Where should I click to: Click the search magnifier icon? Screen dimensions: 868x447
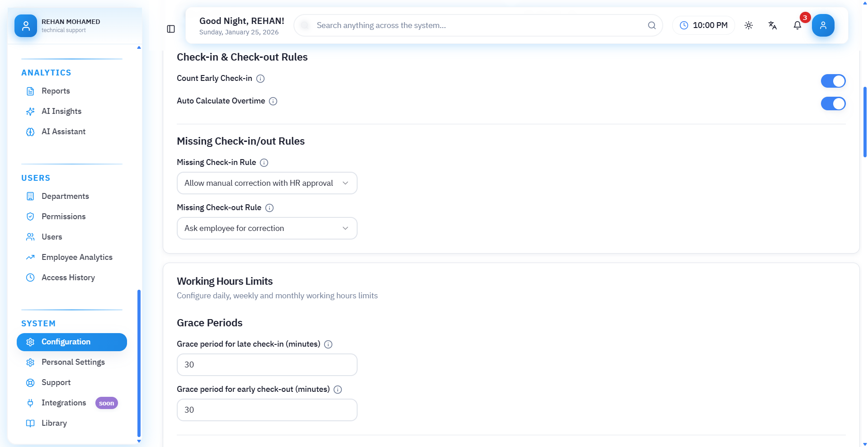coord(651,25)
